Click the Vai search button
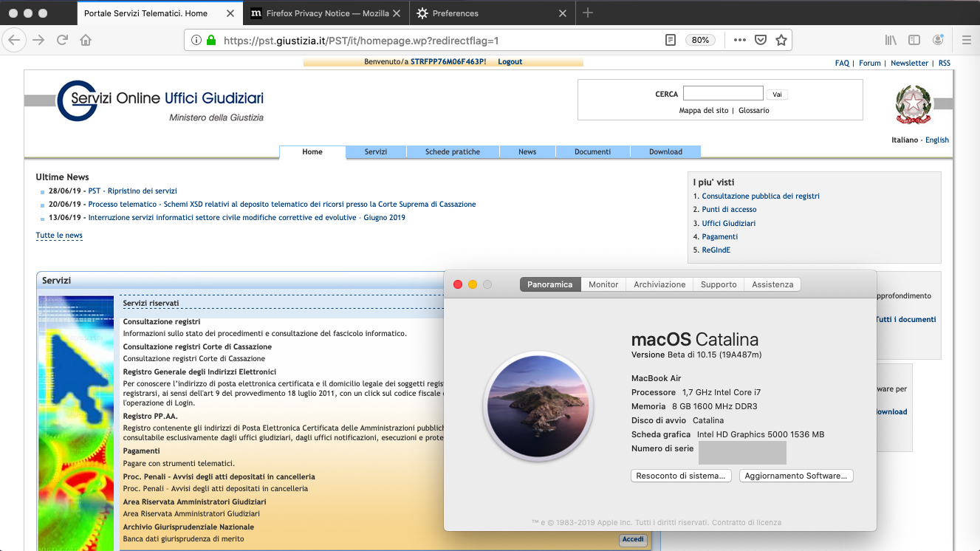The image size is (980, 551). [x=777, y=95]
